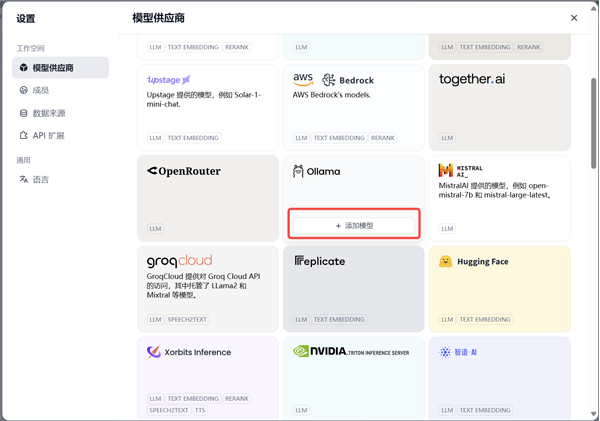The image size is (600, 421).
Task: Click the TEXT EMBEDDING tag on the Hugging Face card
Action: (485, 319)
